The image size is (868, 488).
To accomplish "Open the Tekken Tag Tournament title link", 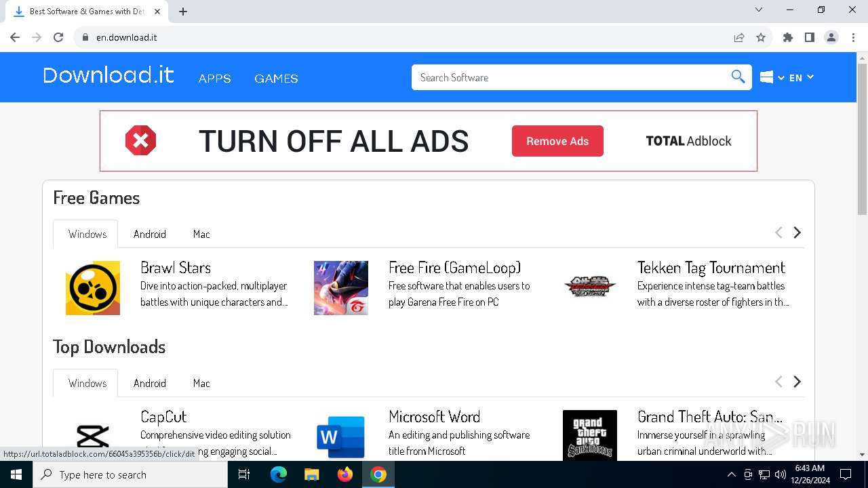I will coord(711,268).
